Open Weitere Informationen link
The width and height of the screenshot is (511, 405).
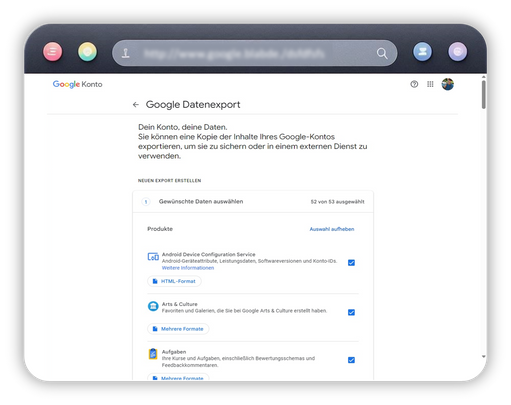(x=188, y=268)
